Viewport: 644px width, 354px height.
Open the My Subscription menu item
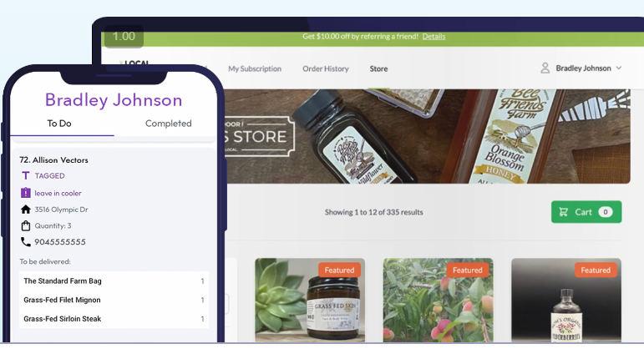(255, 68)
